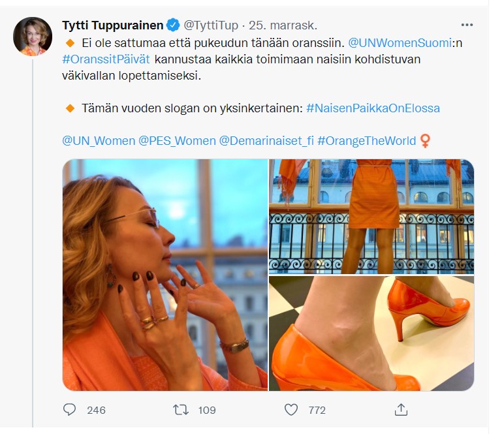Retweet this tweet via the arrows icon
The width and height of the screenshot is (504, 434).
pyautogui.click(x=180, y=410)
